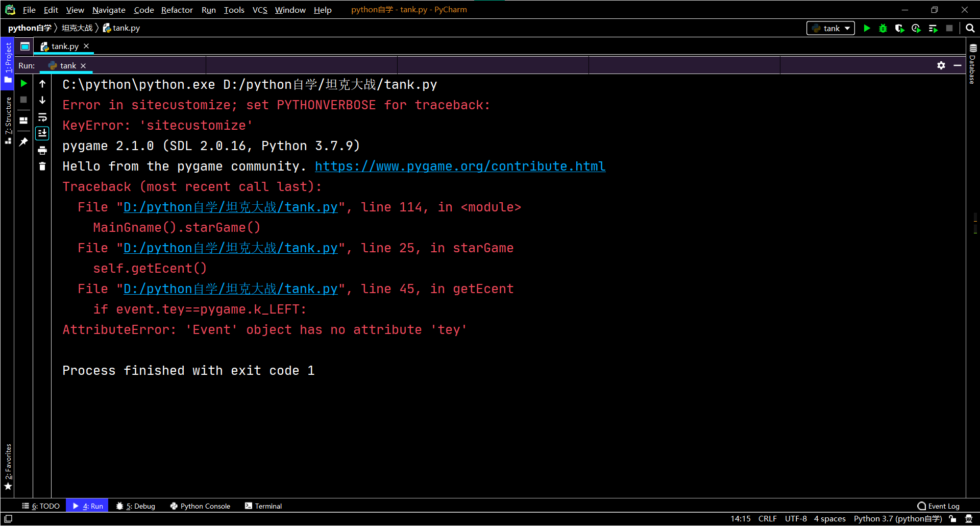Change UTF-8 file encoding
Screen dimensions: 980x526
[x=796, y=519]
